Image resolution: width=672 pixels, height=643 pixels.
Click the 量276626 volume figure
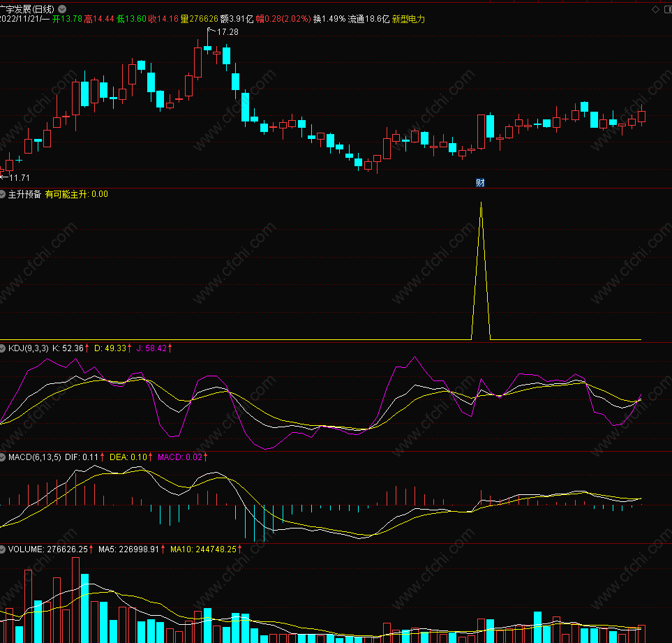(200, 19)
